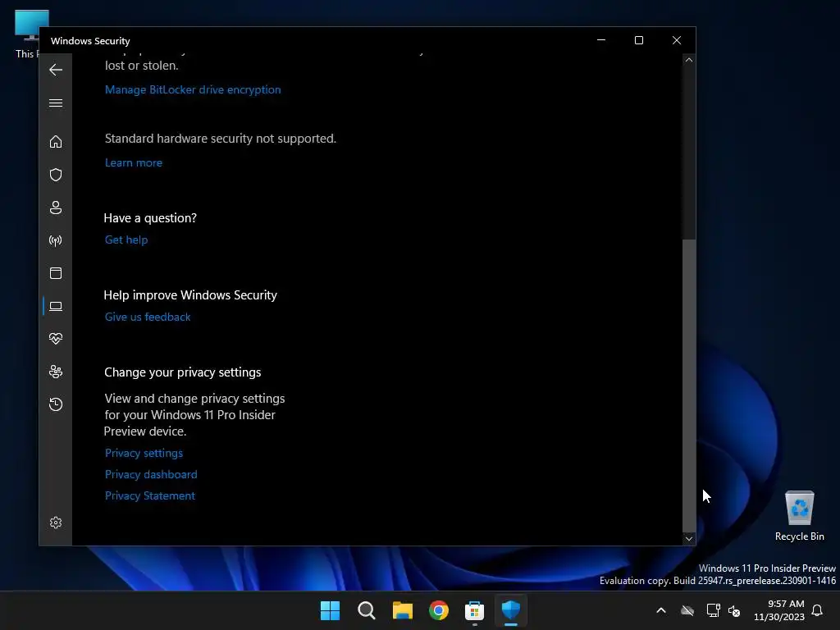Open Privacy settings link

(x=144, y=453)
